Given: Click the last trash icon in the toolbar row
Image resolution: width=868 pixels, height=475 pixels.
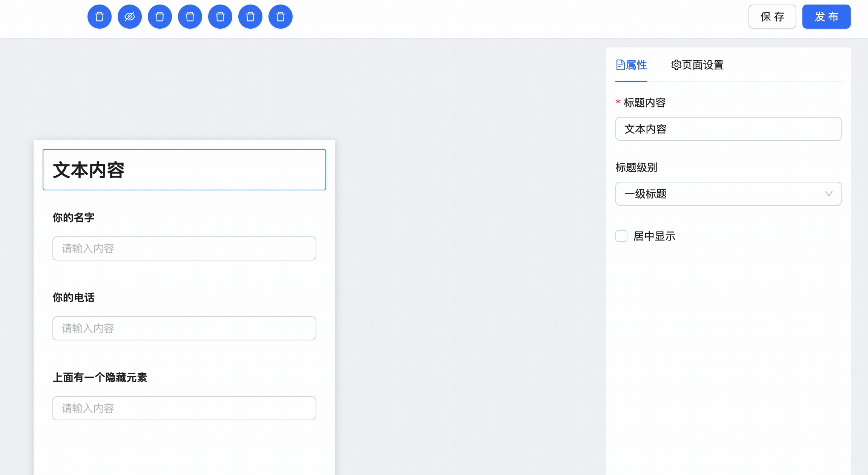Looking at the screenshot, I should pos(281,17).
